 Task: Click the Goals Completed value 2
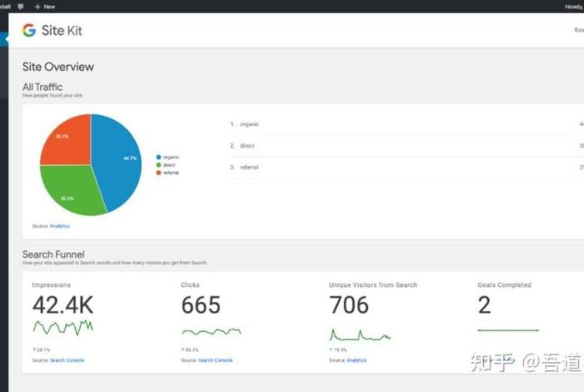coord(484,305)
